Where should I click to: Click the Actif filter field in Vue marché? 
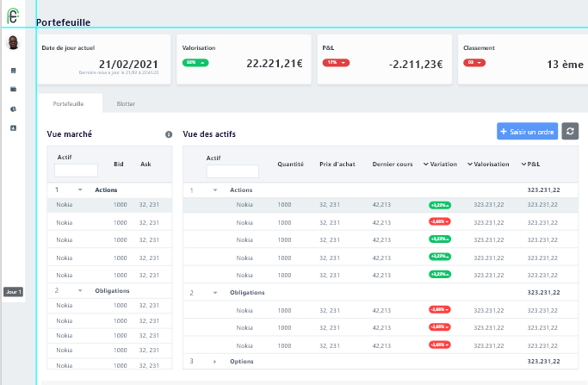tap(77, 171)
